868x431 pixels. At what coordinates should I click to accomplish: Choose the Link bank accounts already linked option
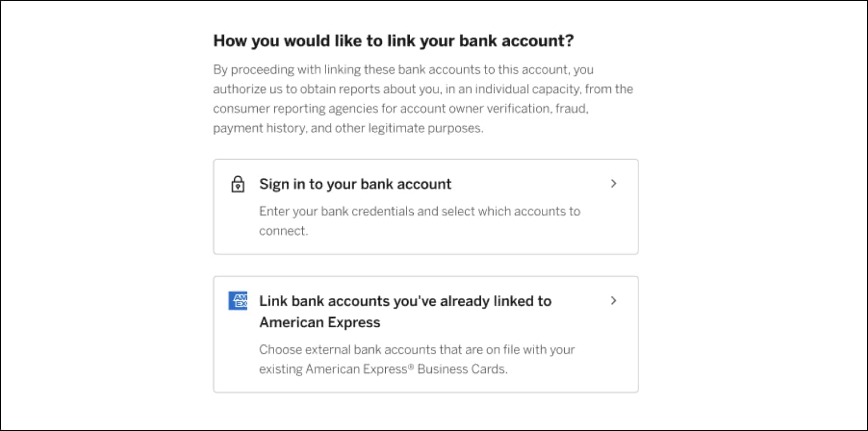(426, 334)
